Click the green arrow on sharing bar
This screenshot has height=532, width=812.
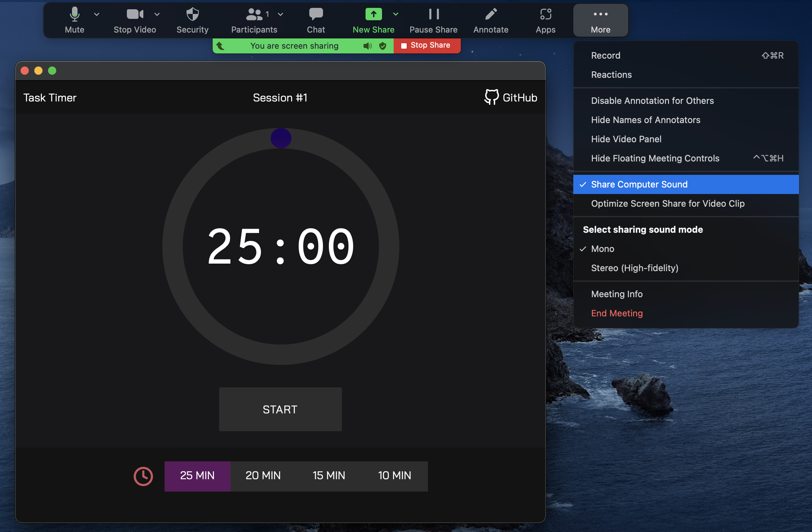pos(220,46)
